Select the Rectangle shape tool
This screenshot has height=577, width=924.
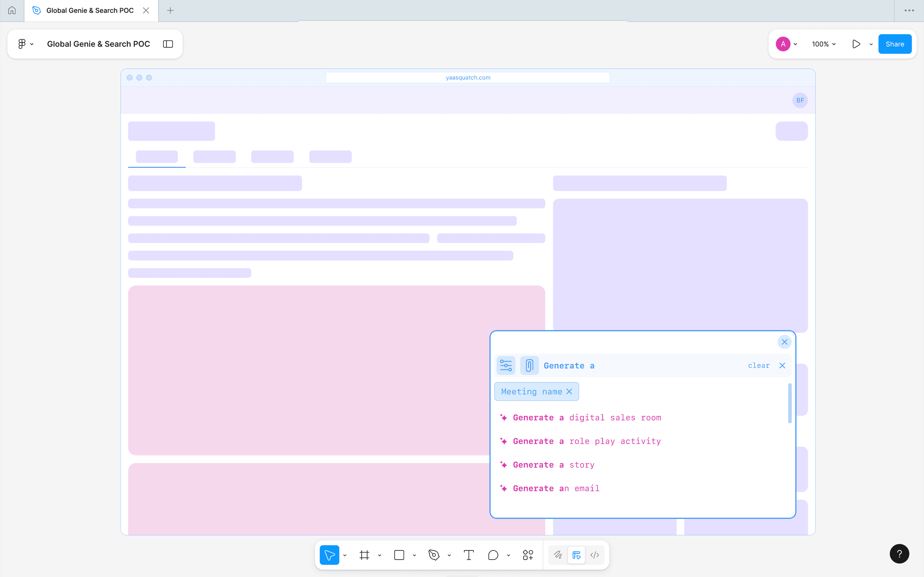(399, 555)
